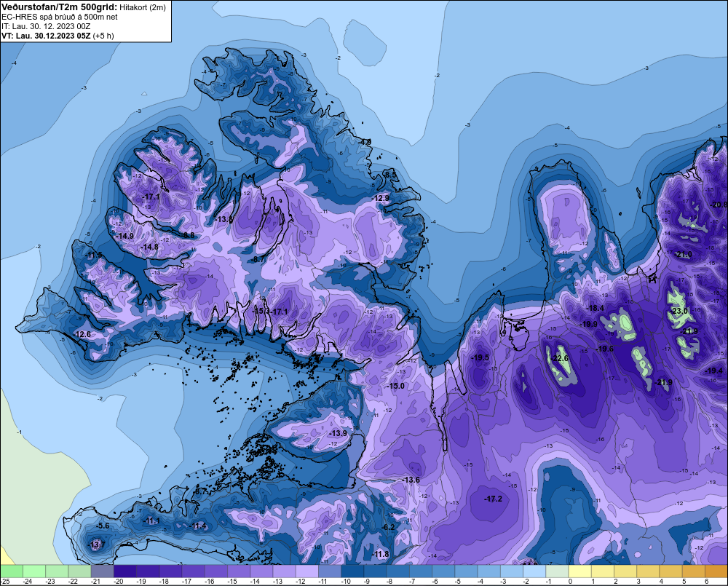Click the -21.0 temperature value
The width and height of the screenshot is (728, 586).
(684, 255)
